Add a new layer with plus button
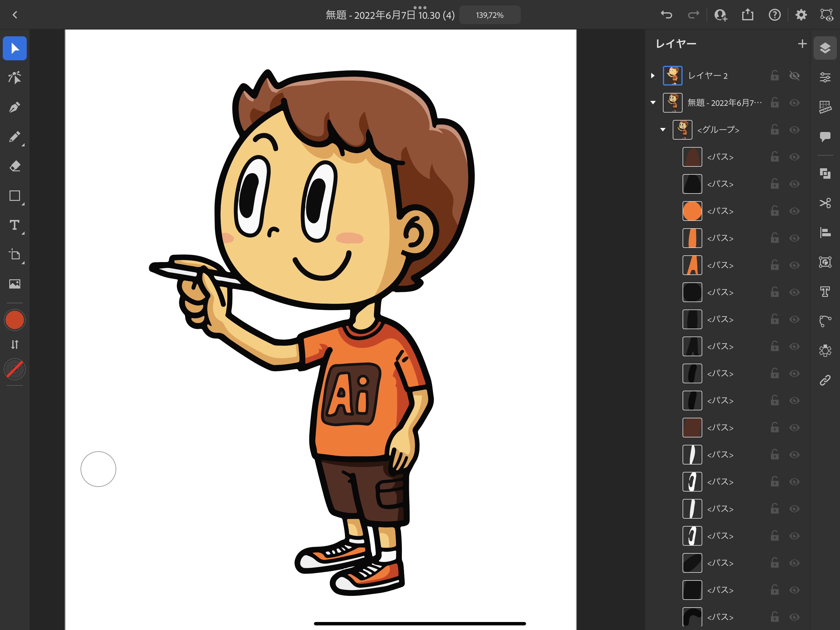This screenshot has width=840, height=630. pyautogui.click(x=802, y=44)
